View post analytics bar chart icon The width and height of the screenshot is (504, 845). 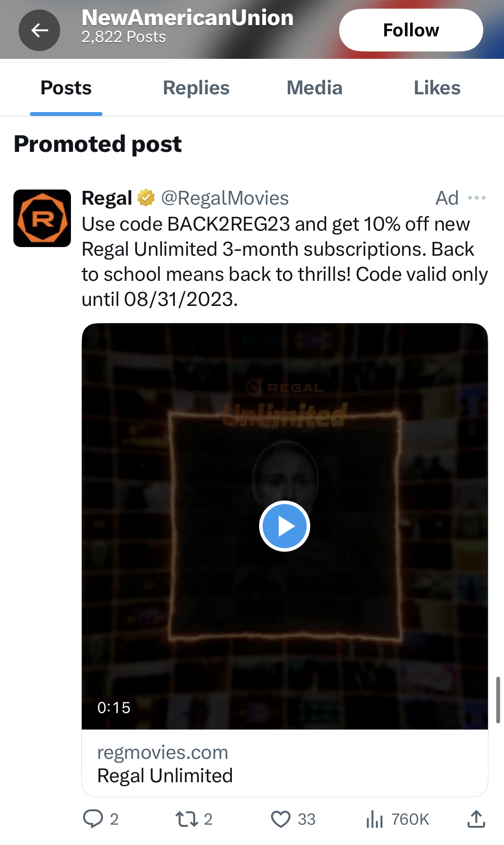[x=375, y=819]
